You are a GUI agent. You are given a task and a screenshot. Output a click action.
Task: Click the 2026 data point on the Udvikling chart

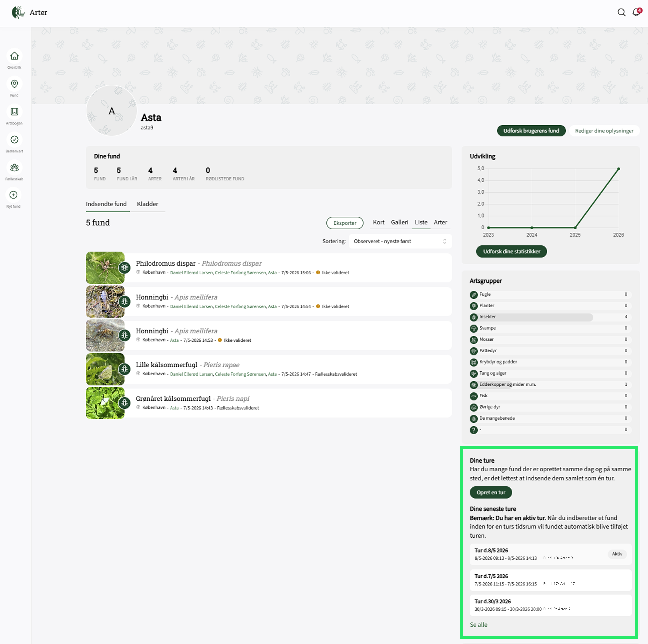coord(618,169)
